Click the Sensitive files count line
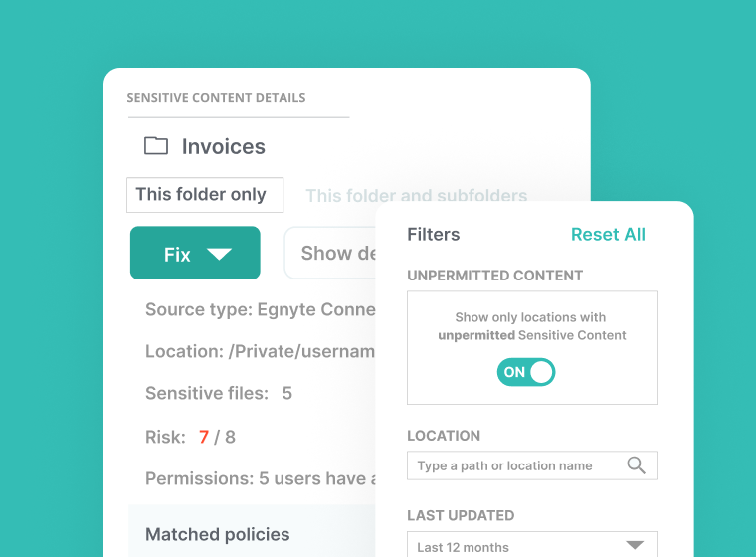 tap(219, 393)
